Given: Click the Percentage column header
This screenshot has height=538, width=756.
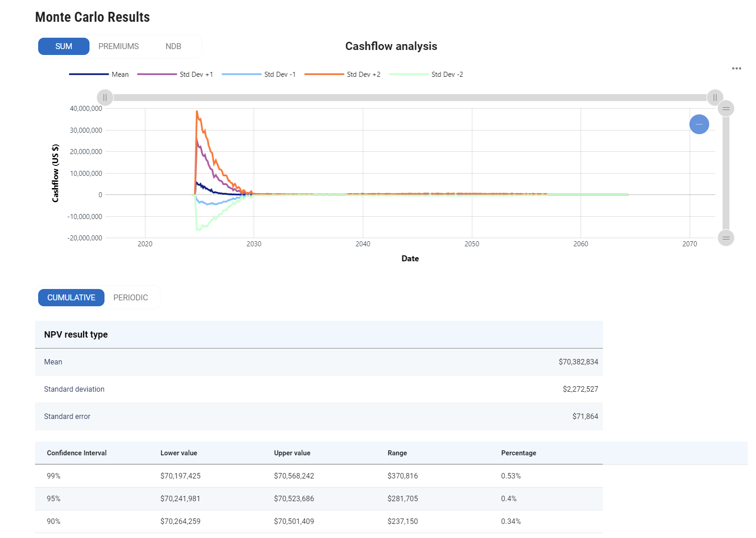Looking at the screenshot, I should pos(518,453).
